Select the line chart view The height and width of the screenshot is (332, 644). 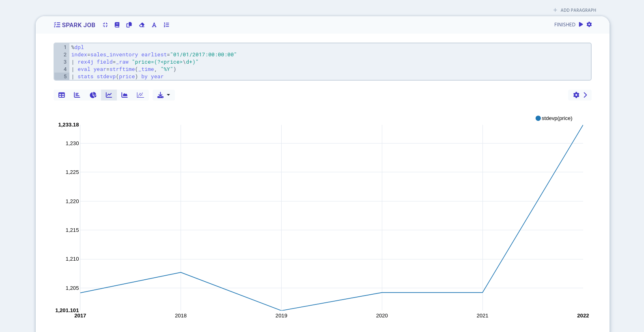point(109,95)
